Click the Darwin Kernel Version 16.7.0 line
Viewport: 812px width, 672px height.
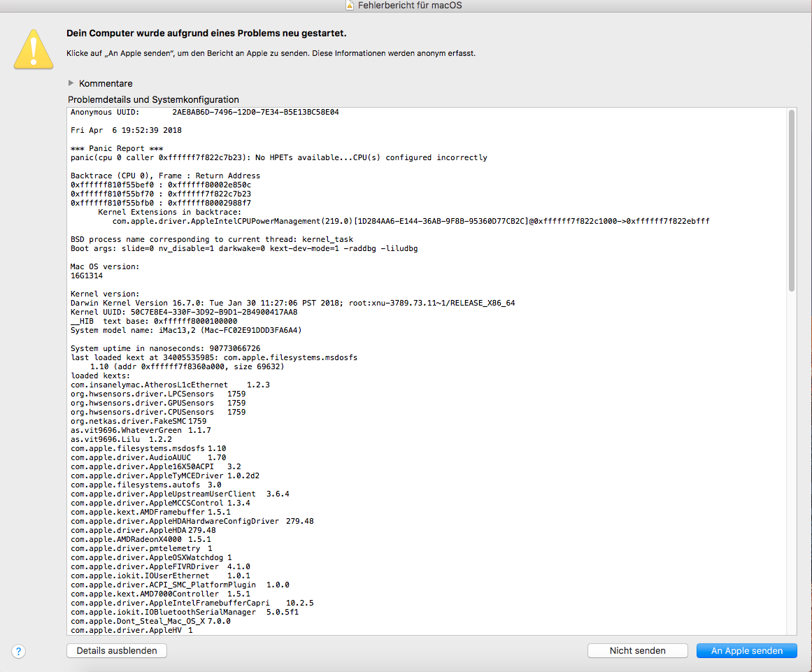click(292, 303)
